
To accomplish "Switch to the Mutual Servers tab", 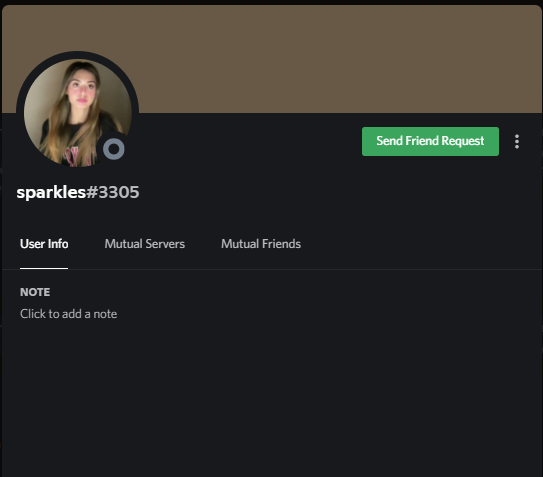I will 145,244.
